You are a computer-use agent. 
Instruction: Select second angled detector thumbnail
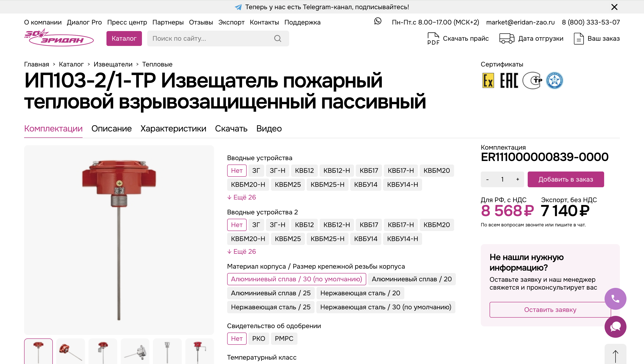coord(71,352)
